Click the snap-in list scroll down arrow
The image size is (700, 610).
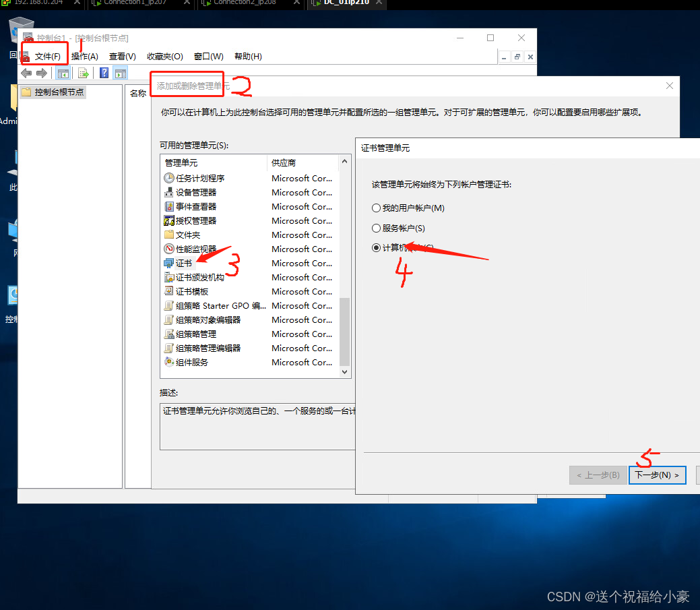pos(344,372)
